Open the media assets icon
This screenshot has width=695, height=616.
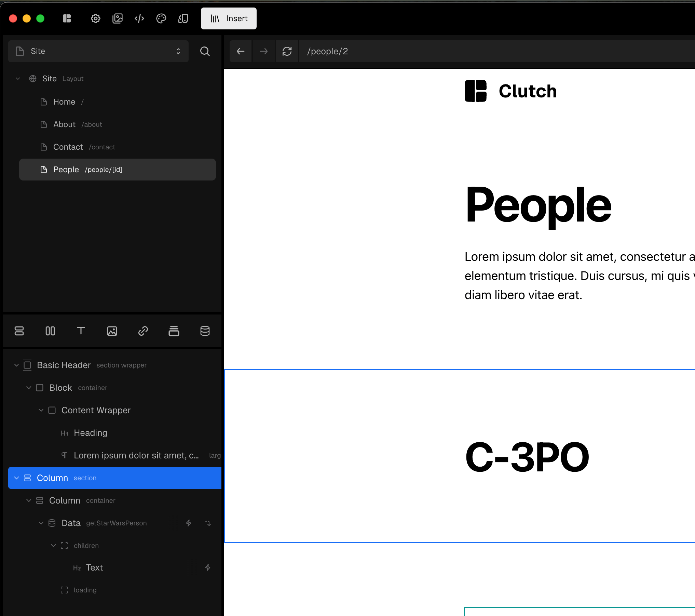point(118,18)
